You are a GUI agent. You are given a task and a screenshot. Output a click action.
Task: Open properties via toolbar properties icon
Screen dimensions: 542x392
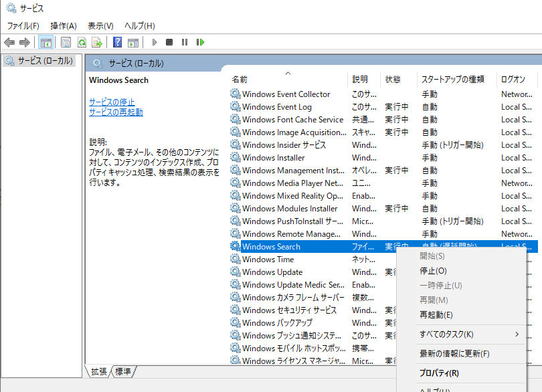click(66, 43)
